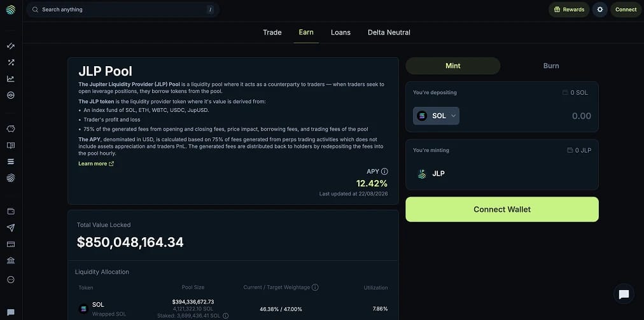Click the Utilization column header

pos(375,288)
